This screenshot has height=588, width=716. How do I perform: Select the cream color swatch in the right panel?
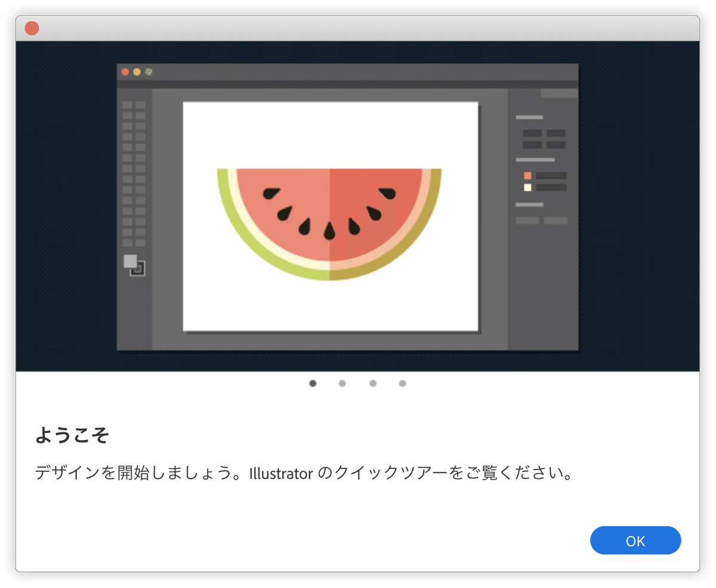527,187
